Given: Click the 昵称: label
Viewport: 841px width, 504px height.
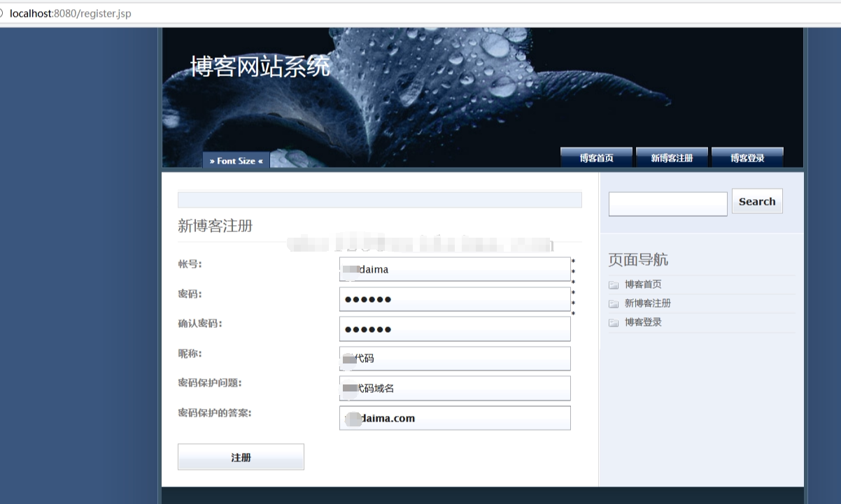Looking at the screenshot, I should click(x=190, y=354).
